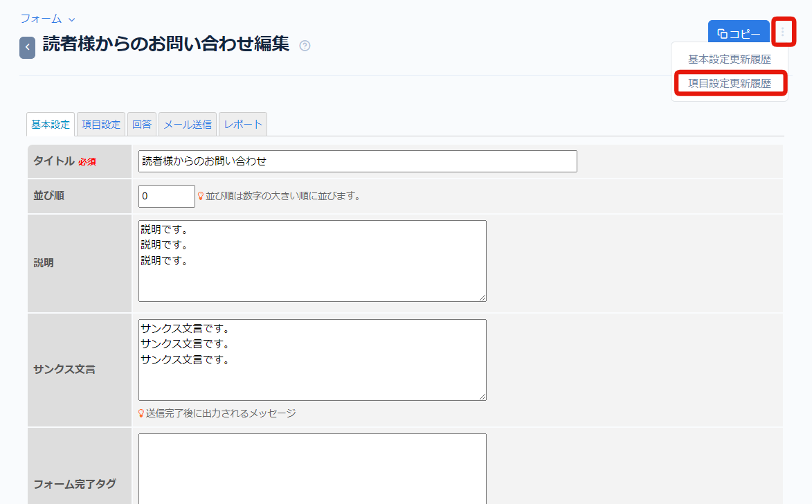The width and height of the screenshot is (812, 504).
Task: Open the メール送信 tab
Action: 188,125
